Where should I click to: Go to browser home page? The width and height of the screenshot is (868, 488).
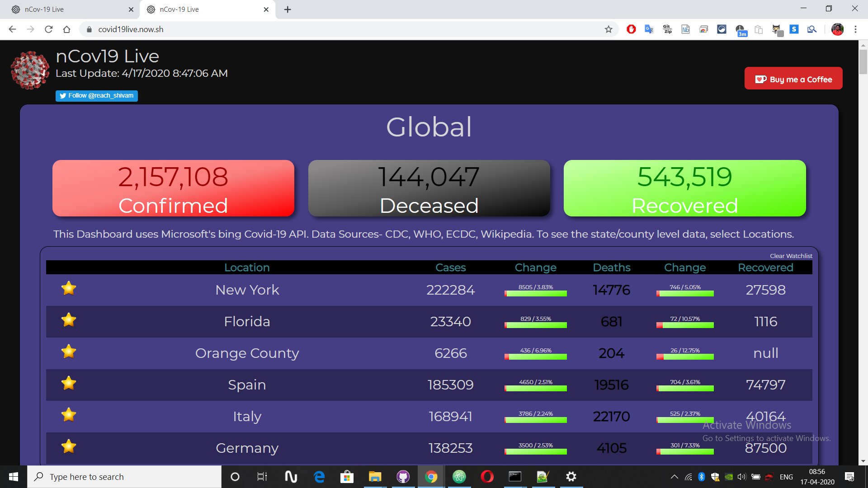(x=67, y=29)
